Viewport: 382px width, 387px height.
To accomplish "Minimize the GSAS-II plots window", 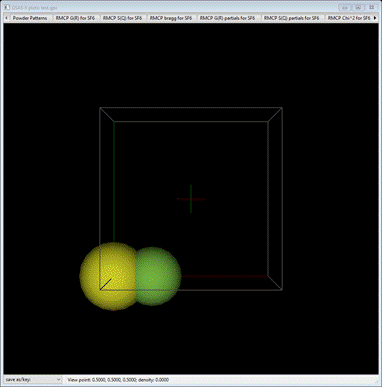I will click(x=345, y=7).
